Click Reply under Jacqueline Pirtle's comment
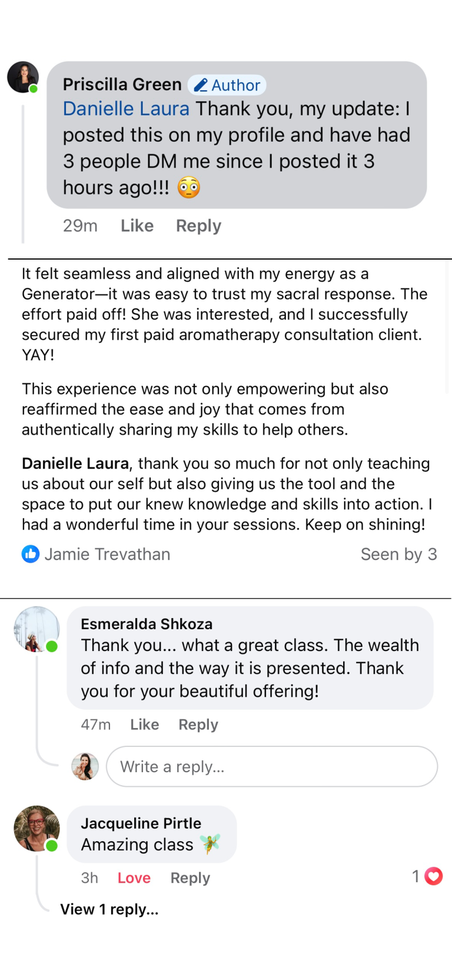Image resolution: width=452 pixels, height=980 pixels. tap(190, 878)
